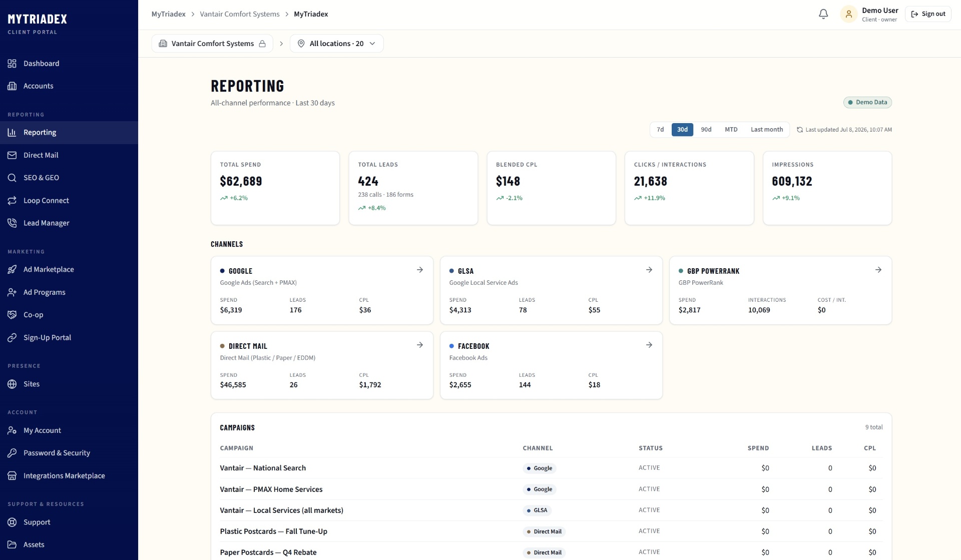
Task: Open the Dashboard icon in sidebar
Action: 12,64
